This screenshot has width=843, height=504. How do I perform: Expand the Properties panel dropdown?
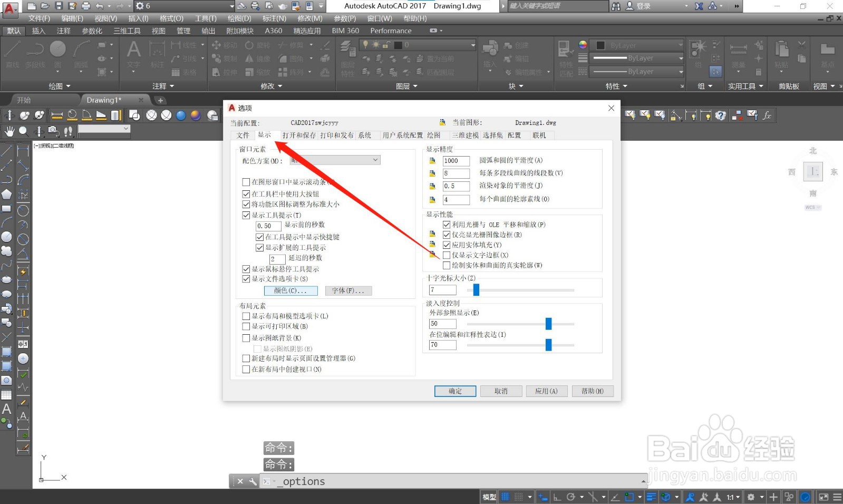point(616,86)
